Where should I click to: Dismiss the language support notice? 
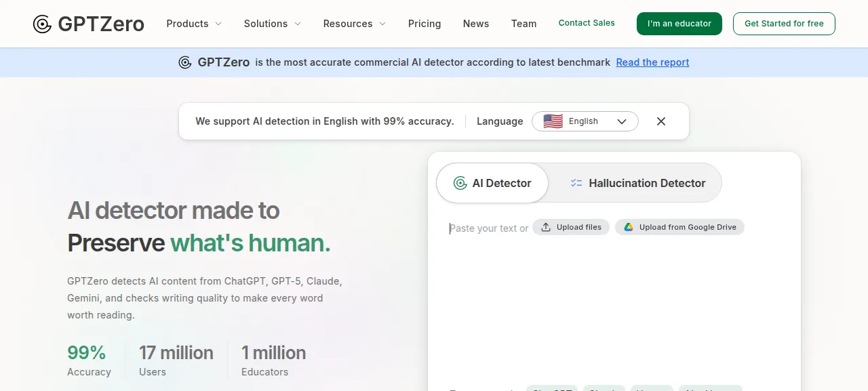[661, 121]
